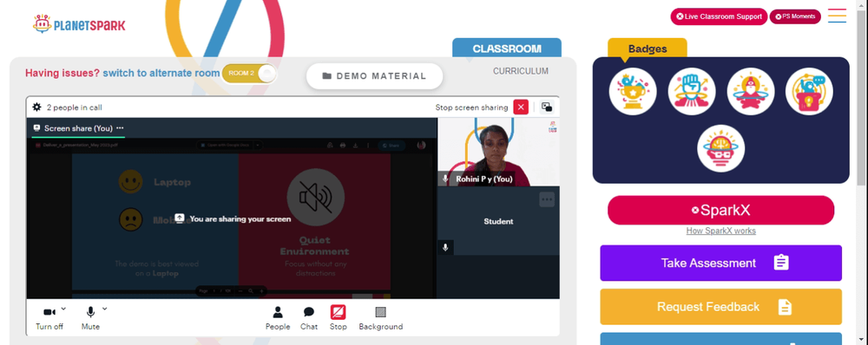
Task: Select the Student video tile
Action: tap(498, 221)
